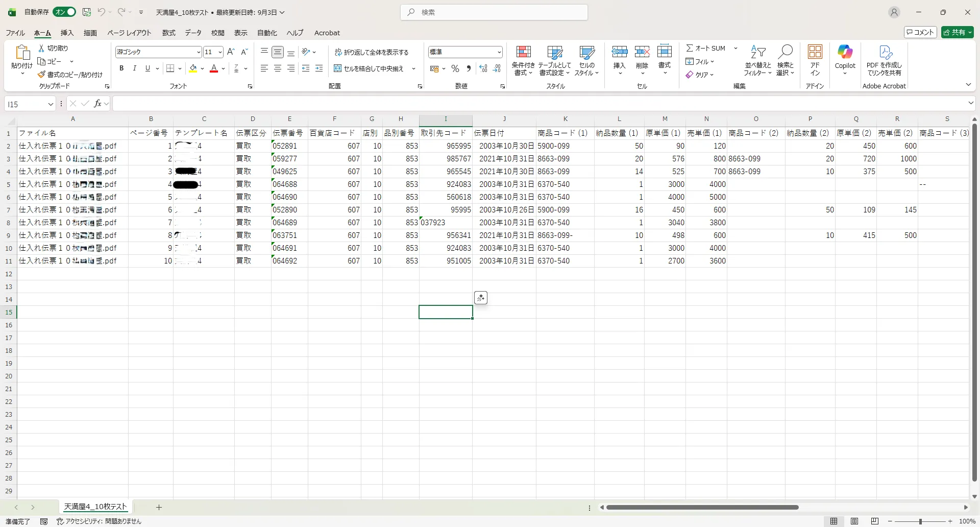Click the Insert Function fx icon
Screen dimensions: 980x527
point(97,104)
